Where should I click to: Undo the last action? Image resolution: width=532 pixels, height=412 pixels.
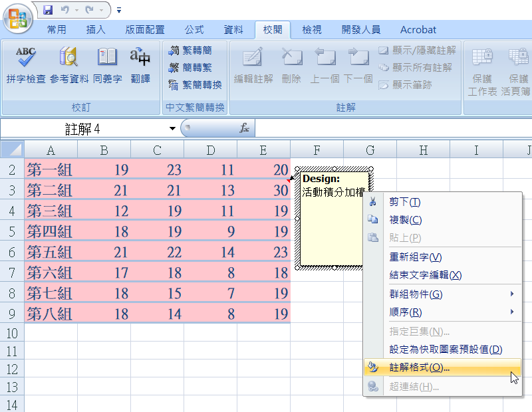(65, 10)
